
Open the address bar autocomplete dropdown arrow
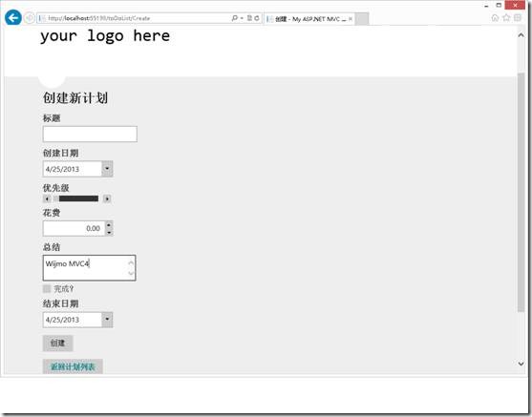pos(242,18)
